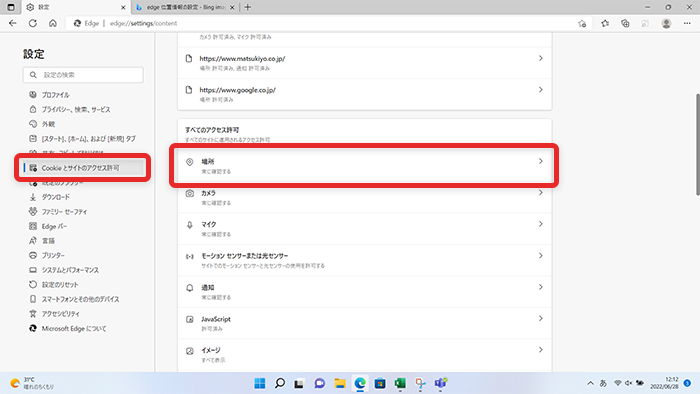700x394 pixels.
Task: Expand the マイク permission chevron
Action: (541, 224)
